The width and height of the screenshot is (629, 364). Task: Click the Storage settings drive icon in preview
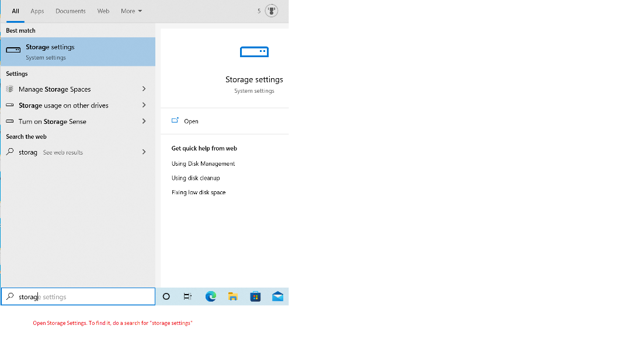254,52
